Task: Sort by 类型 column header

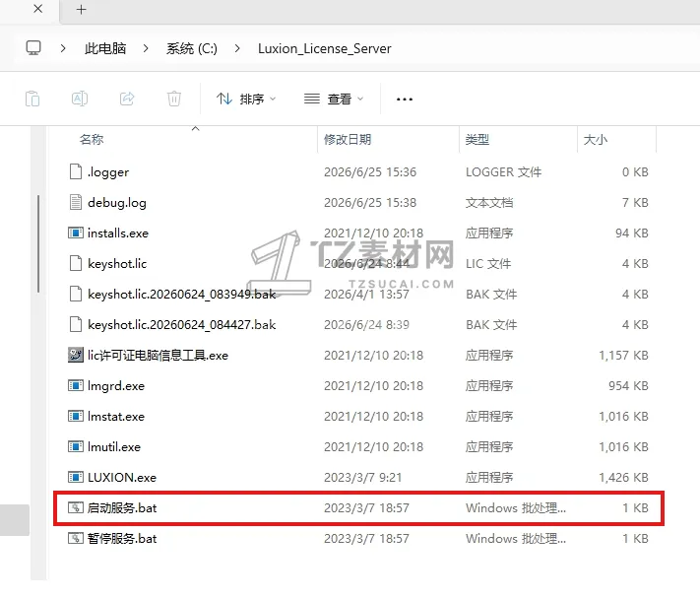Action: [477, 139]
